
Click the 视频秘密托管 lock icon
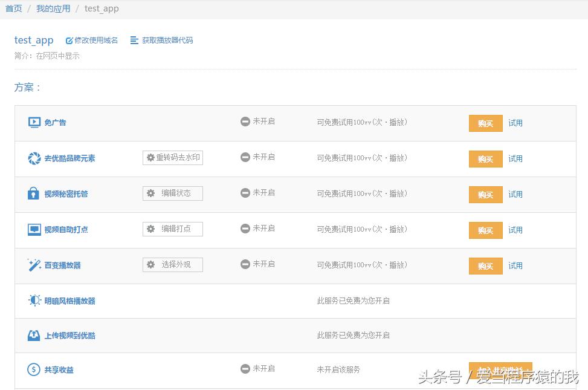35,193
